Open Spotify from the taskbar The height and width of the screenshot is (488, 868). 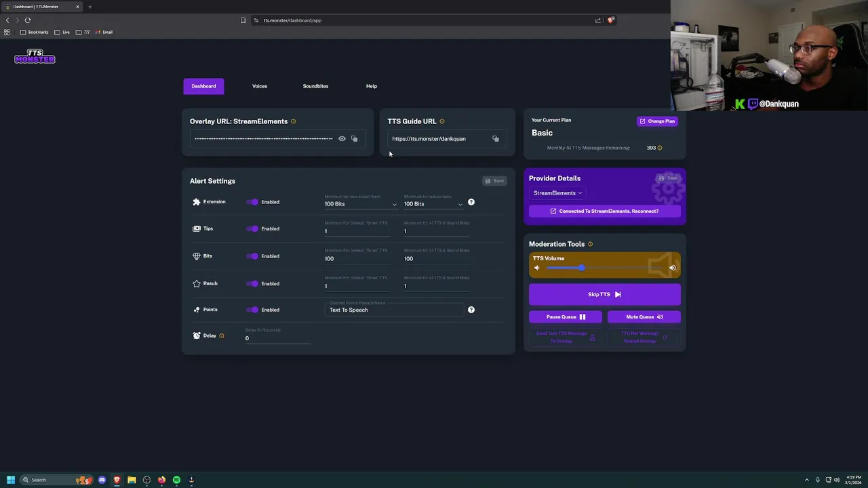click(x=176, y=480)
